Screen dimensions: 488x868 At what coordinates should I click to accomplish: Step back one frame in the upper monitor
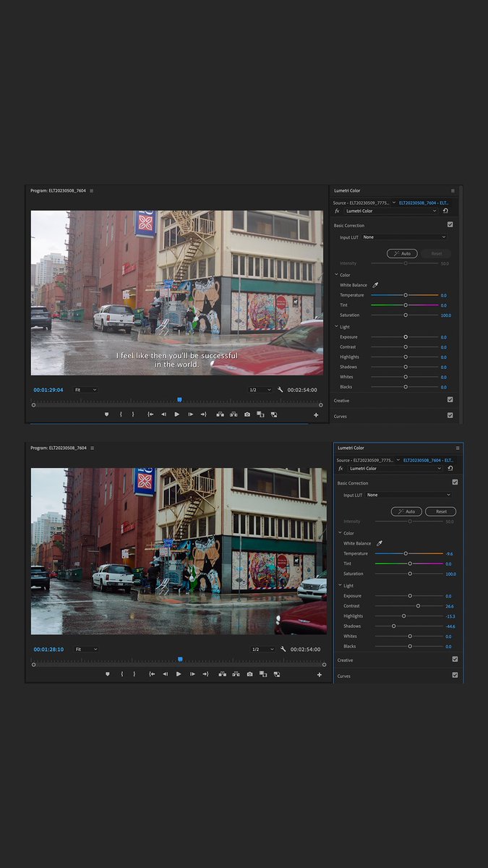pyautogui.click(x=163, y=414)
